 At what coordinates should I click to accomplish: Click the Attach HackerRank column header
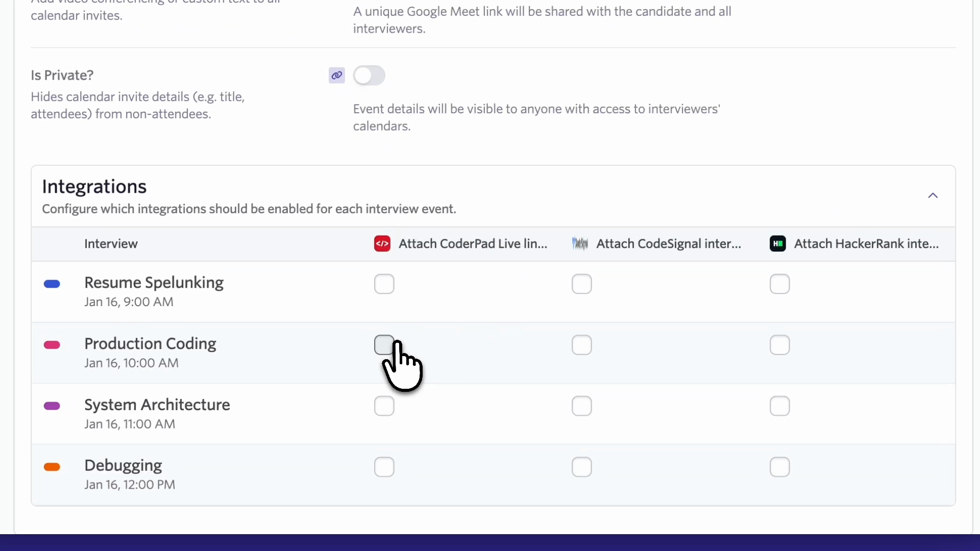pyautogui.click(x=866, y=244)
